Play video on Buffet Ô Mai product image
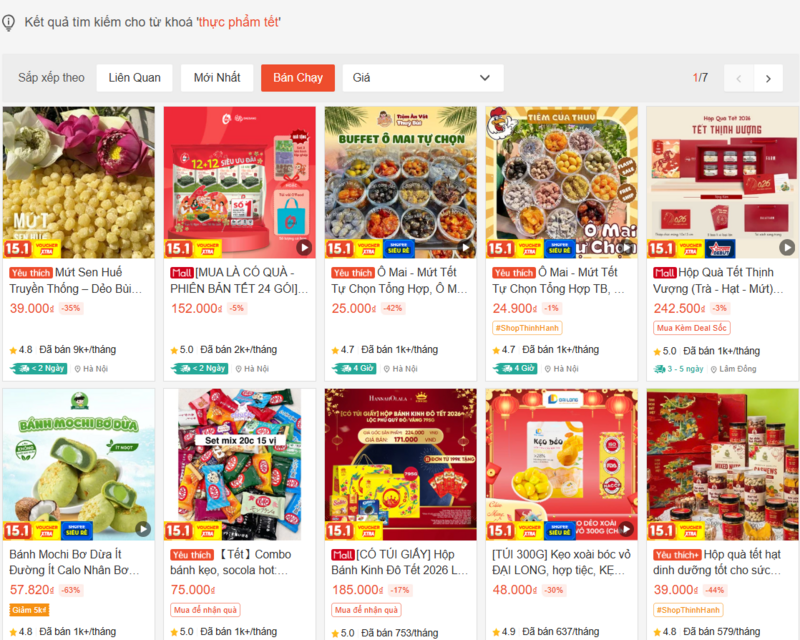The height and width of the screenshot is (640, 800). (465, 248)
